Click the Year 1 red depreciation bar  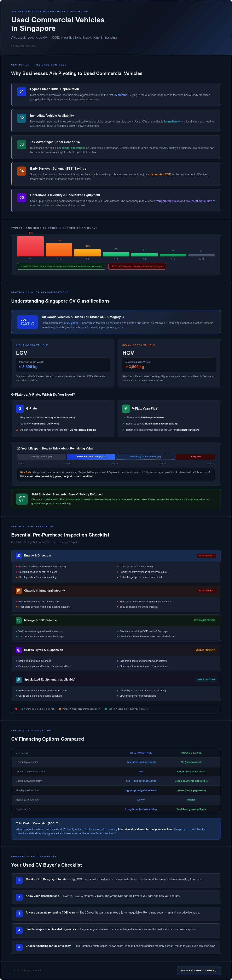[30, 246]
